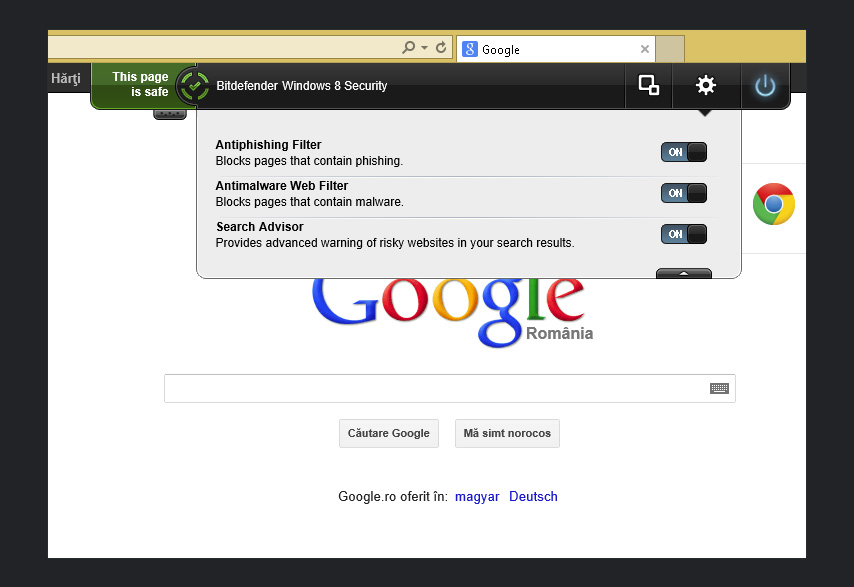
Task: Open a new blank browser tab
Action: pyautogui.click(x=670, y=50)
